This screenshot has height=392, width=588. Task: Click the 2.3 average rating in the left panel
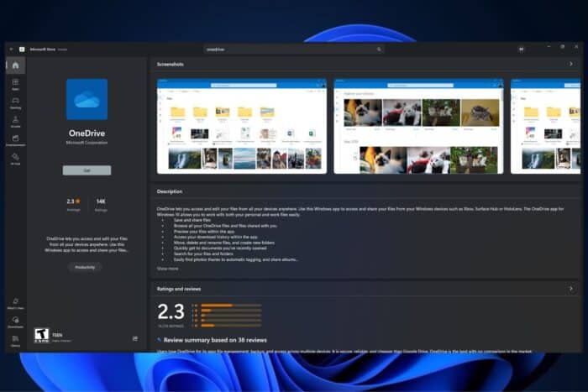pyautogui.click(x=74, y=201)
